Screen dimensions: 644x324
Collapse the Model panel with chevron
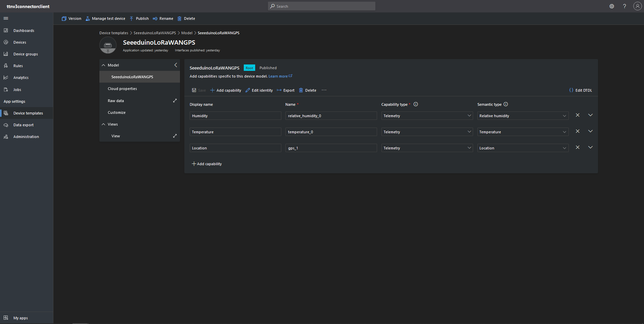tap(176, 65)
